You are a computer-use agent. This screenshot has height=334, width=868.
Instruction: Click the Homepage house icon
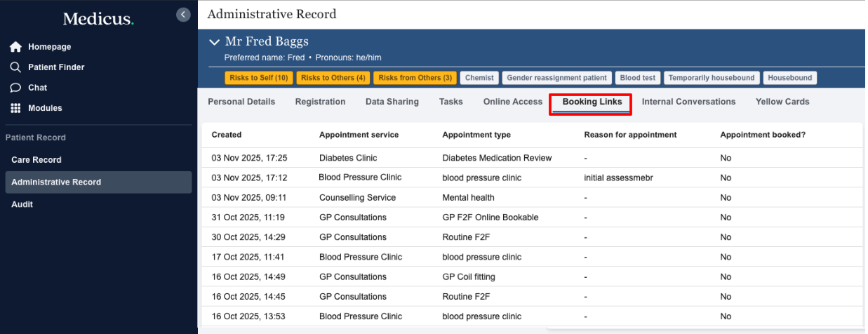point(15,47)
